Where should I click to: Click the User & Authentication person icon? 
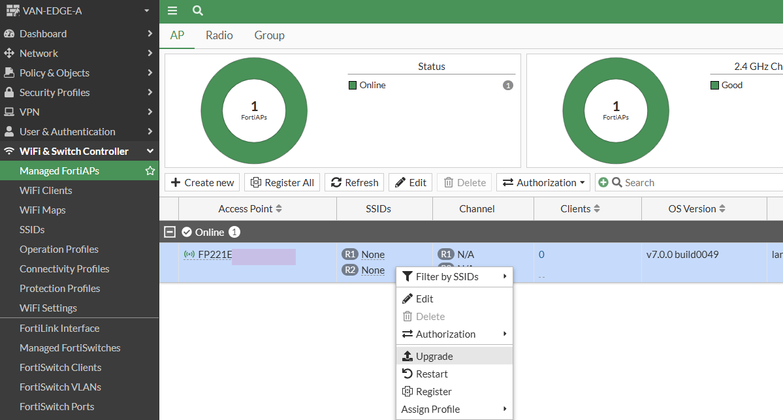[9, 131]
